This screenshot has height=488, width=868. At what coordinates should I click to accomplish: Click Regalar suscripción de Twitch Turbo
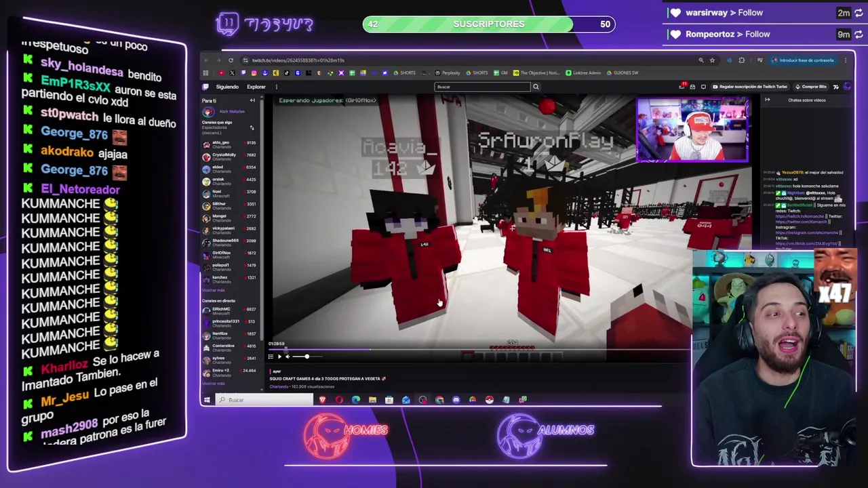(x=750, y=87)
